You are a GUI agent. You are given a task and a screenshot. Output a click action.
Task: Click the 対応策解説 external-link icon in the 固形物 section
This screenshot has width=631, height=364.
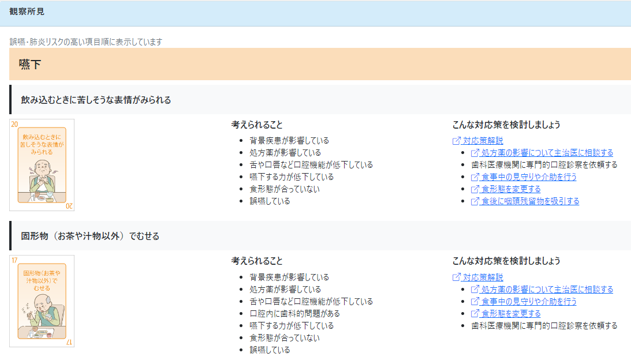tap(457, 277)
